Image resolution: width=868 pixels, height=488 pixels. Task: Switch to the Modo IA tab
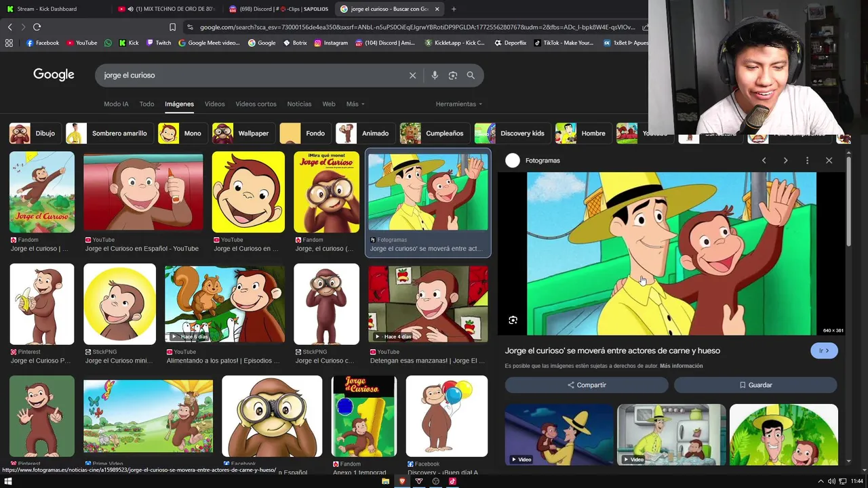(116, 104)
